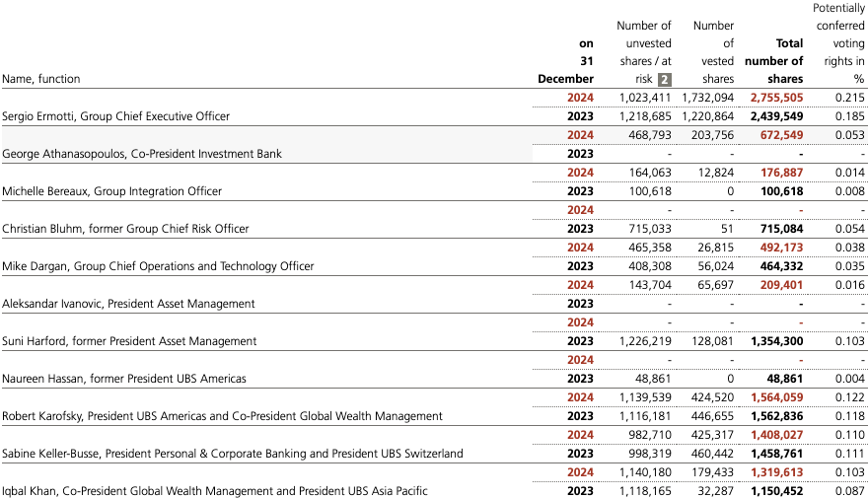The width and height of the screenshot is (868, 498).
Task: Click the footnote 2 marker icon
Action: coord(665,79)
